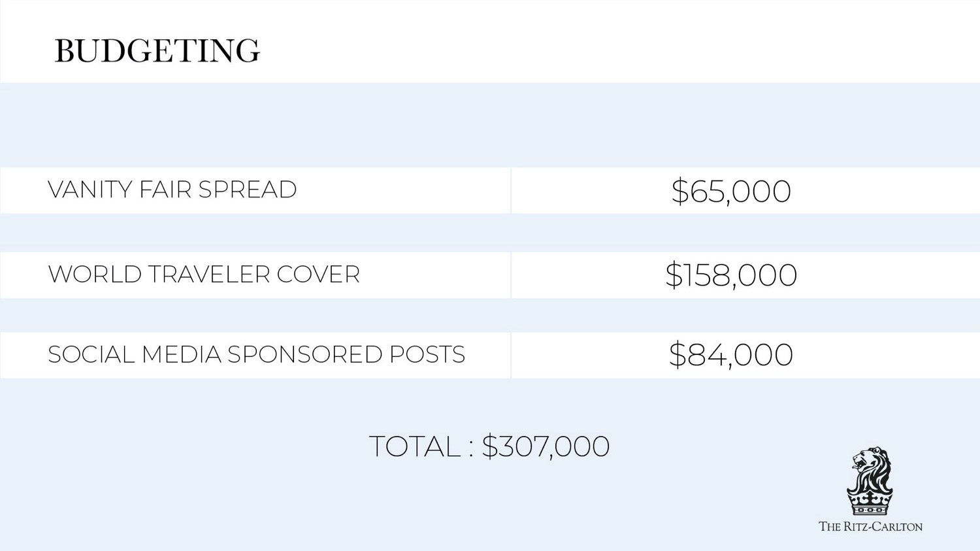This screenshot has height=551, width=980.
Task: Select the Vanity Fair Spread label
Action: click(172, 190)
